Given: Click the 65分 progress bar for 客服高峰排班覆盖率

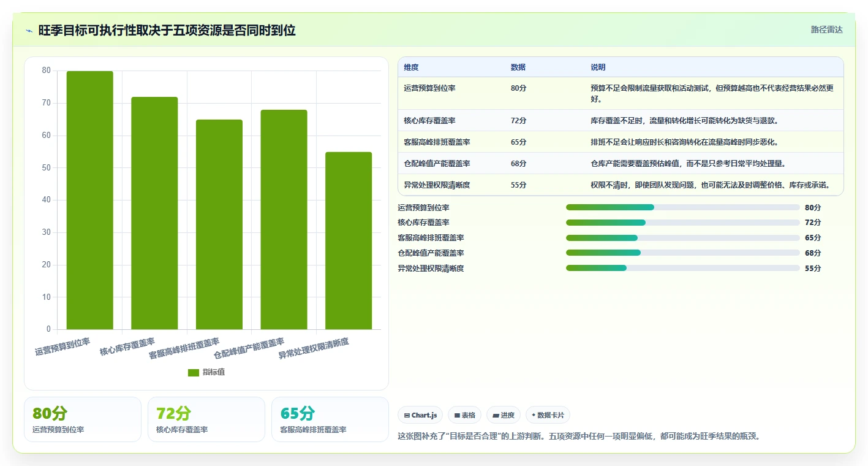Looking at the screenshot, I should 683,238.
